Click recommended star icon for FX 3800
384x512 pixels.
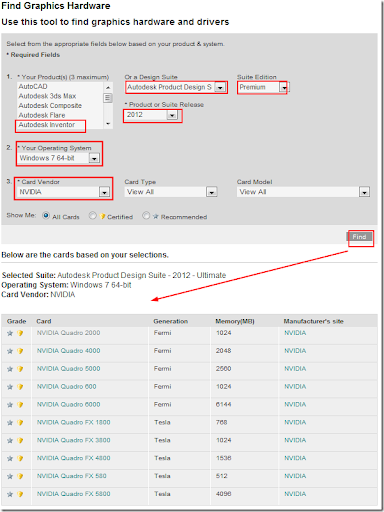[10, 441]
